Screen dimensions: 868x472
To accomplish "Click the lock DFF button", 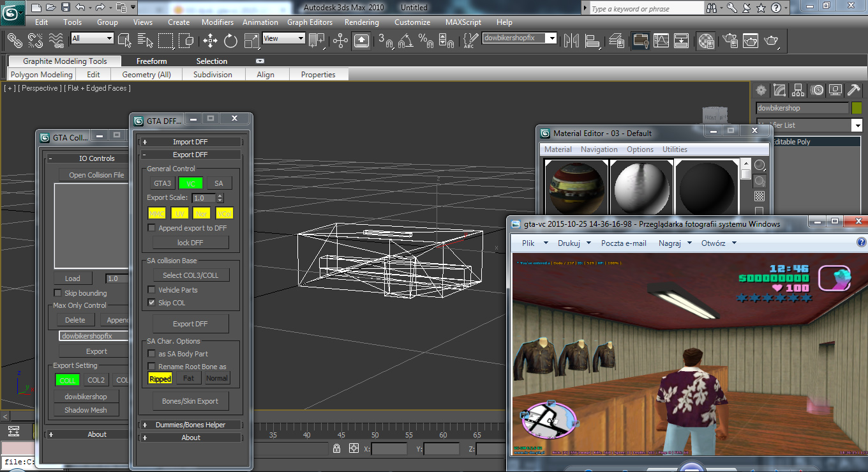I will tap(190, 243).
